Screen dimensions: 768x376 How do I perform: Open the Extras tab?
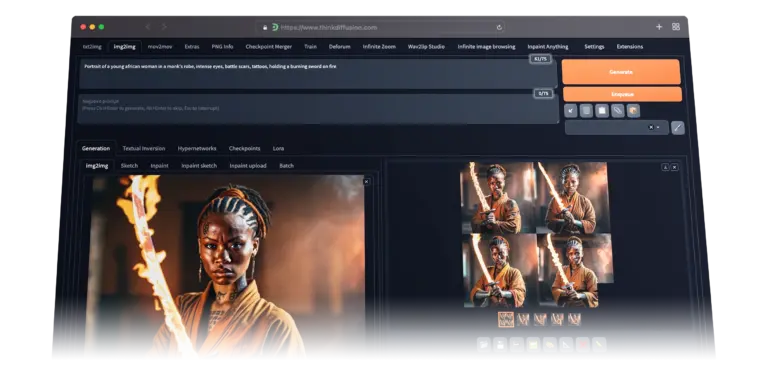192,47
